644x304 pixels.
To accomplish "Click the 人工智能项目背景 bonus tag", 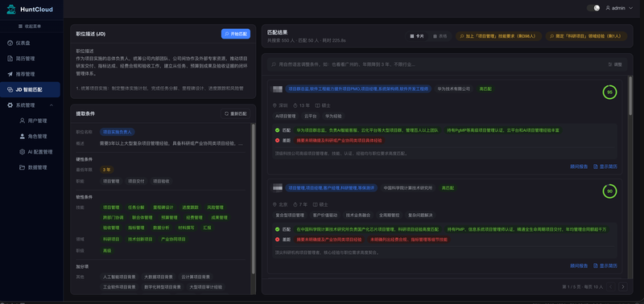I will coord(119,277).
